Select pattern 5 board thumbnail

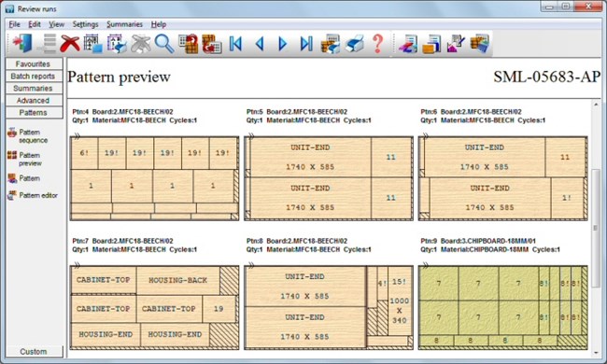[329, 178]
